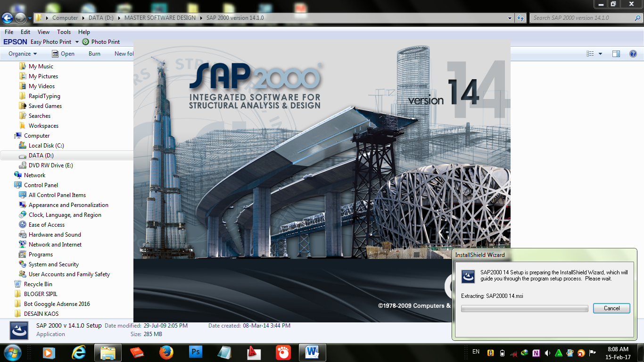This screenshot has width=644, height=362.
Task: Select the Saved Games folder
Action: 45,106
